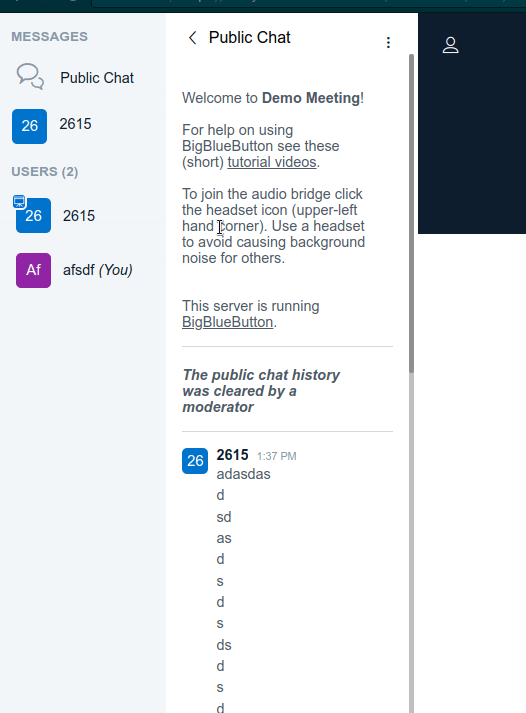This screenshot has height=713, width=526.
Task: Click the chat line reading 'ds'
Action: tap(224, 645)
